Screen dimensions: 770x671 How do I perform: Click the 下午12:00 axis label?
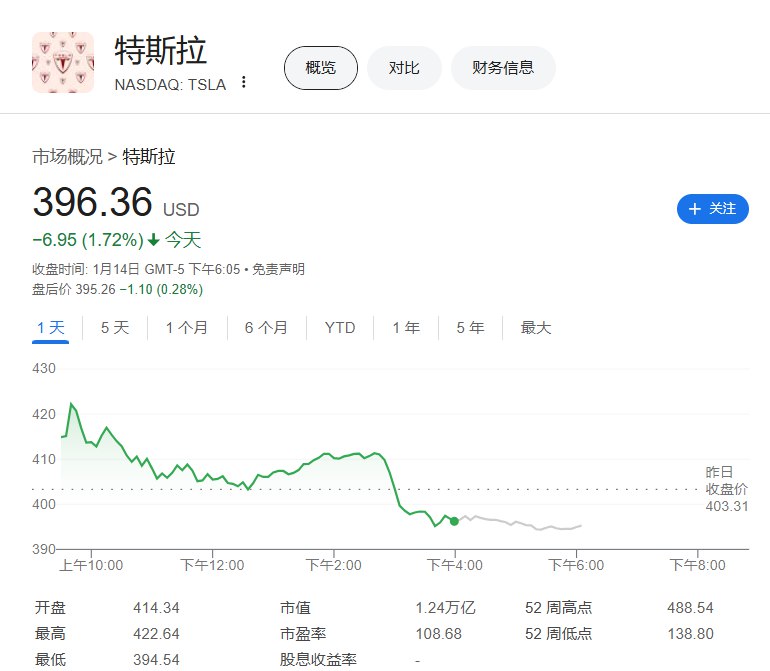212,565
